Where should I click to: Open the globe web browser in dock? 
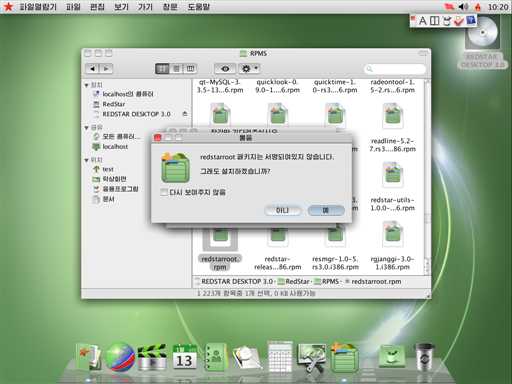(x=120, y=357)
